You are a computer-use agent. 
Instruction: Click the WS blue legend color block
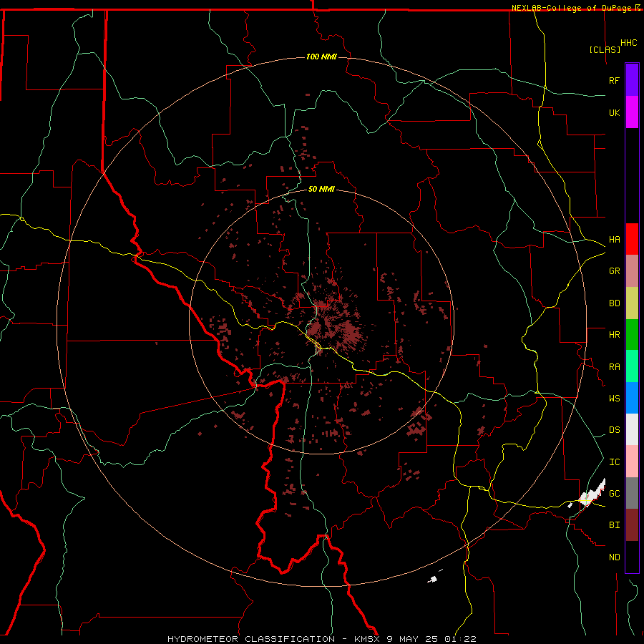632,398
